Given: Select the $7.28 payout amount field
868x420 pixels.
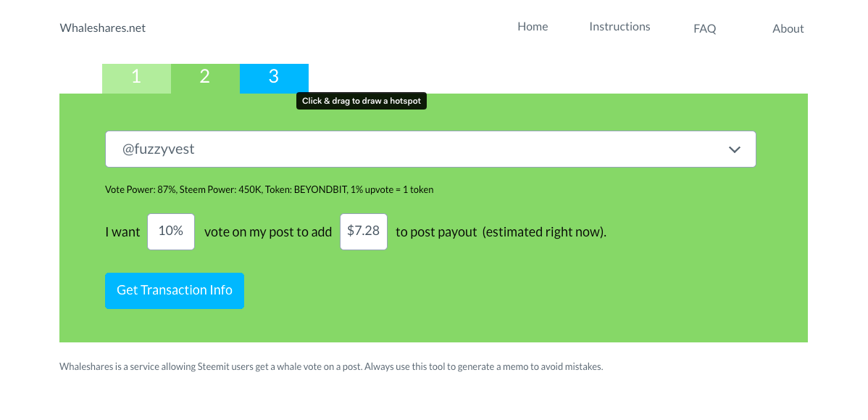Looking at the screenshot, I should [364, 231].
